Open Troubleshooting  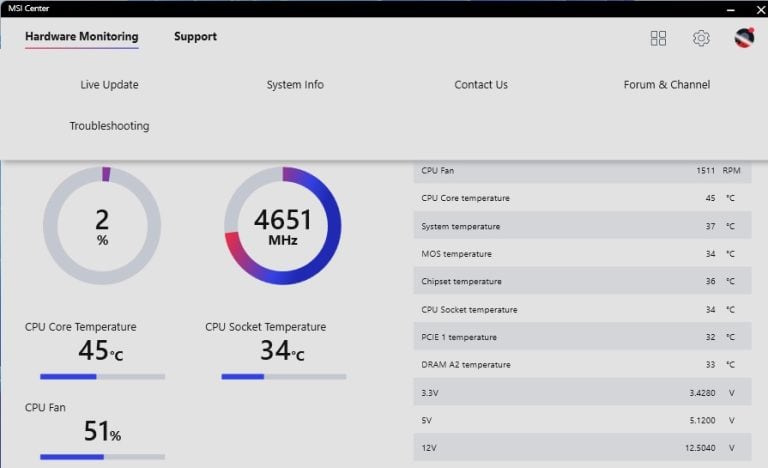coord(109,126)
